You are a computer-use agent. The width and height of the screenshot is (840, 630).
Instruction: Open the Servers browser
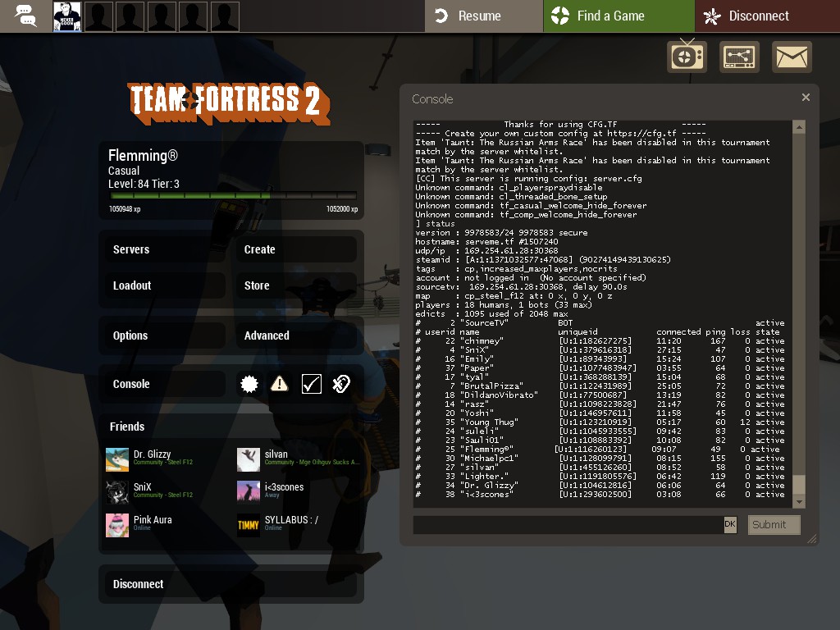pyautogui.click(x=162, y=249)
